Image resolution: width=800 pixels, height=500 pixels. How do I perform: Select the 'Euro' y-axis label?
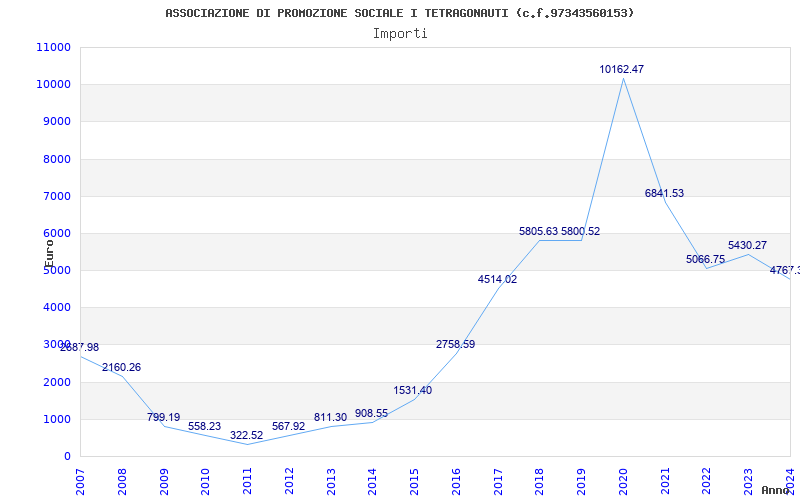tap(49, 253)
